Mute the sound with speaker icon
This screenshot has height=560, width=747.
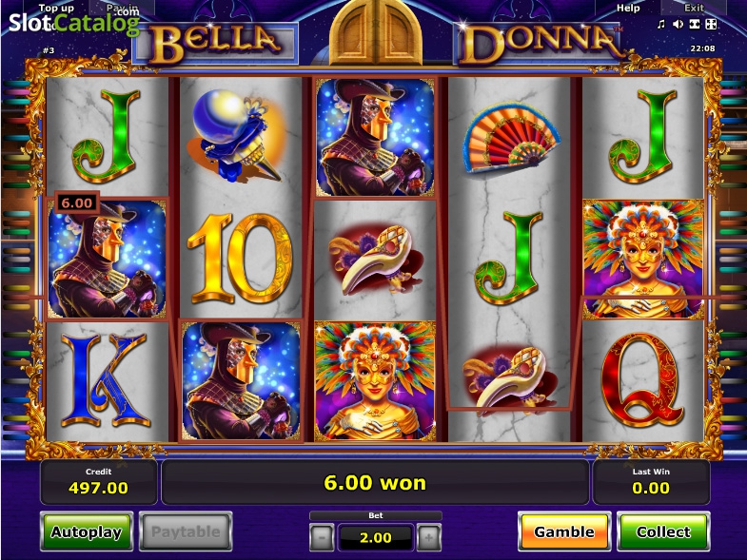tap(678, 25)
